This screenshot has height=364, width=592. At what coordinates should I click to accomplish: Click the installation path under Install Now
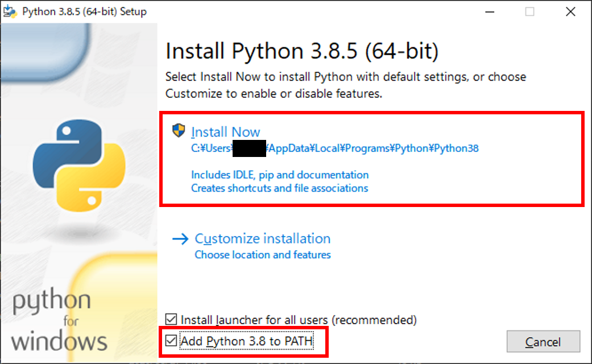336,148
